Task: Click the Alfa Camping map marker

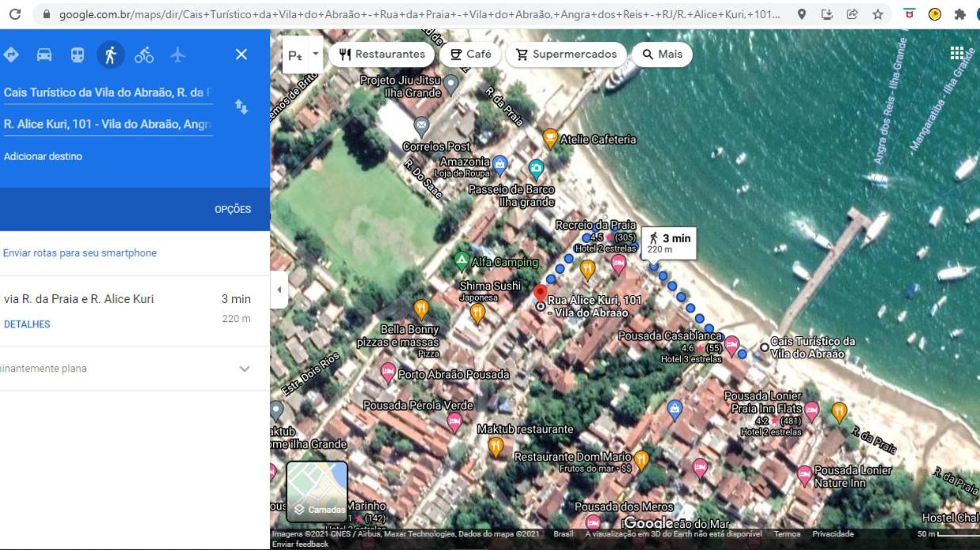Action: [x=462, y=260]
